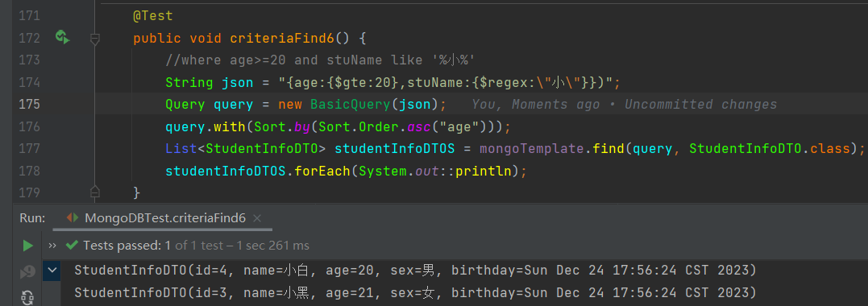Collapse criteriaFind6 method at fold marker
Viewport: 868px width, 306px height.
tap(94, 39)
